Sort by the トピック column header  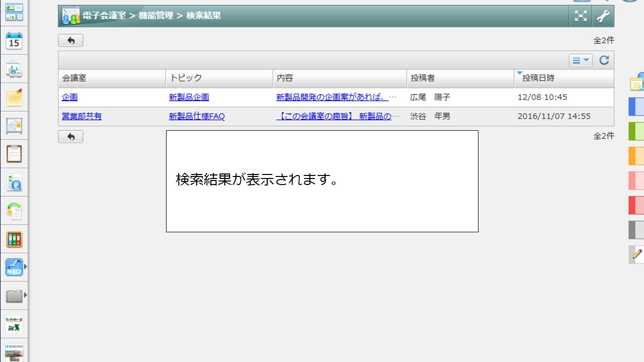(x=219, y=78)
